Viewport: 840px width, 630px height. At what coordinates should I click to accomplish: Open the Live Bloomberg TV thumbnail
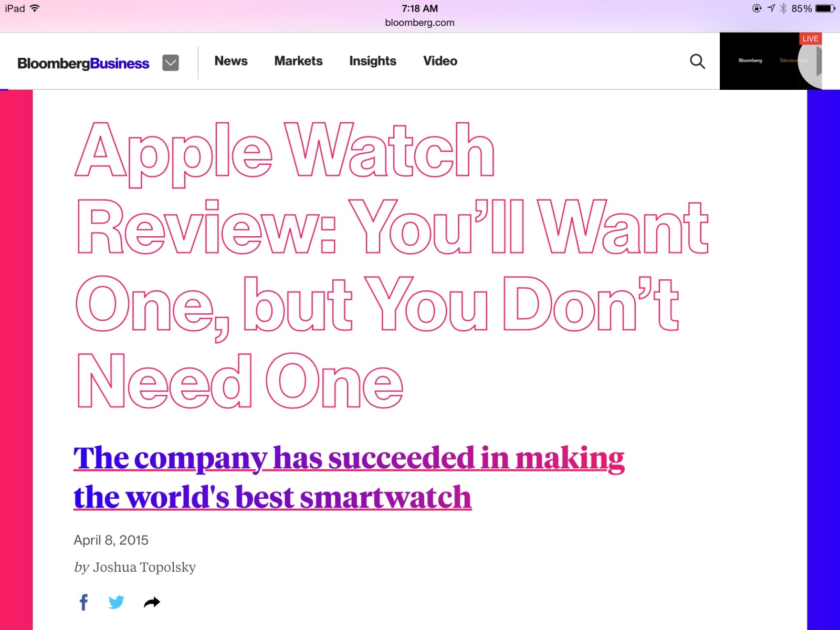(x=771, y=61)
